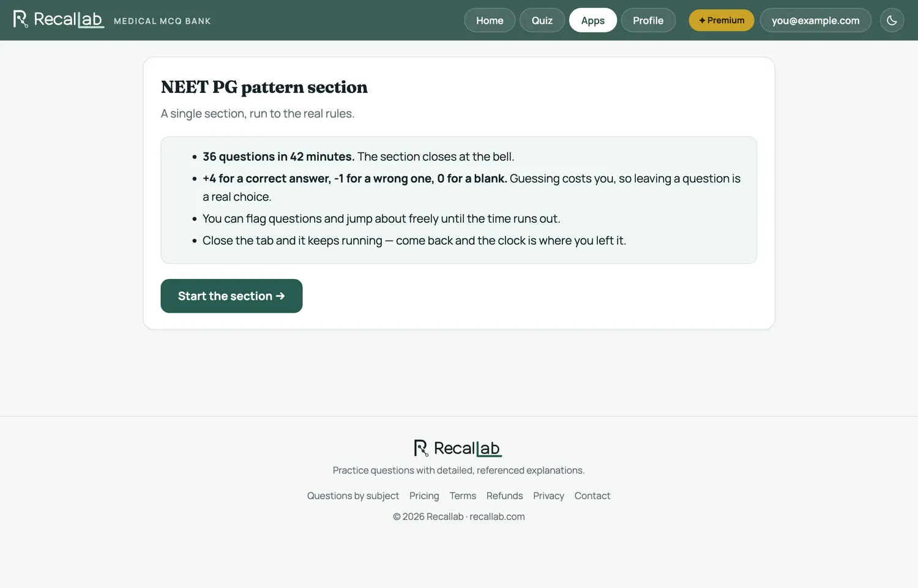Click the "© 2026 Recallab · recallab.com" copyright text

459,516
